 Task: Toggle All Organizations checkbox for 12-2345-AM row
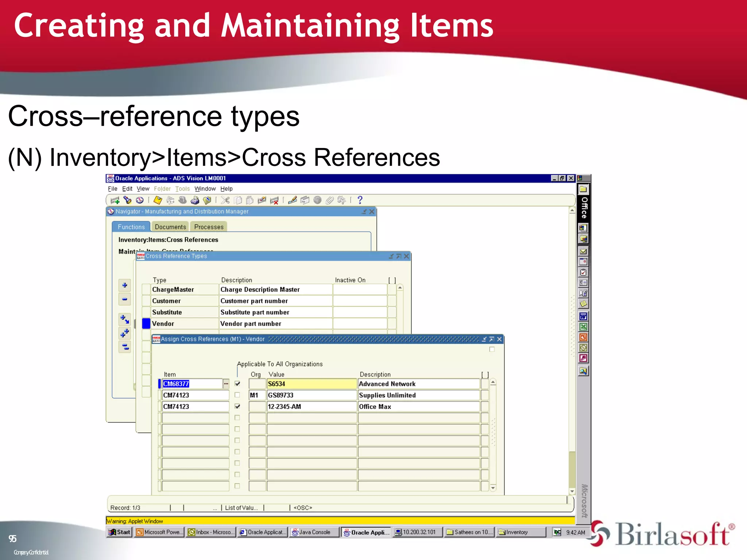point(237,406)
